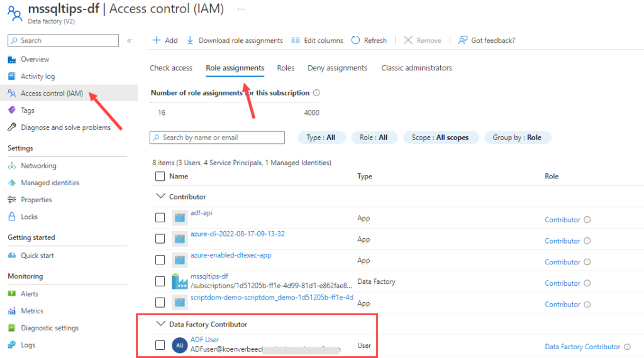Click the disabled Remove button
This screenshot has height=358, width=644.
click(x=423, y=40)
